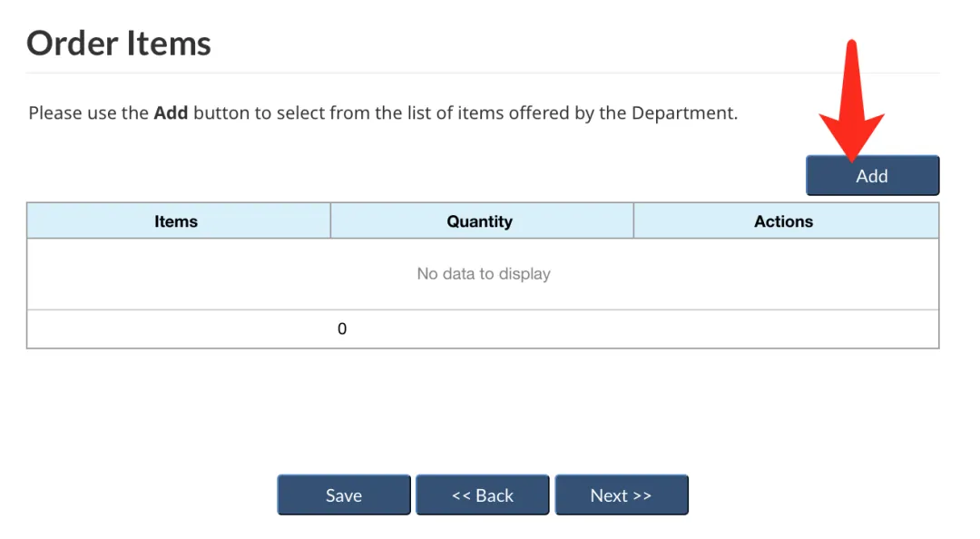The width and height of the screenshot is (980, 539).
Task: Click the empty footer cell under Actions
Action: [784, 329]
